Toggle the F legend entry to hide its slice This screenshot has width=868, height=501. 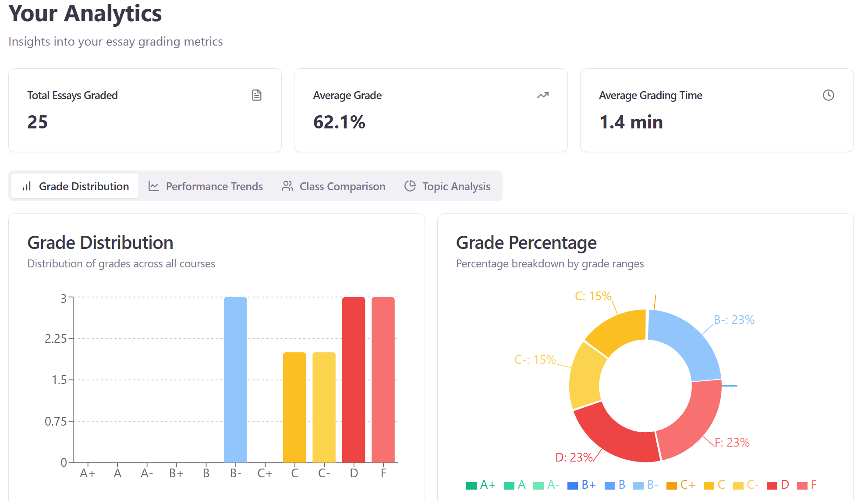808,484
